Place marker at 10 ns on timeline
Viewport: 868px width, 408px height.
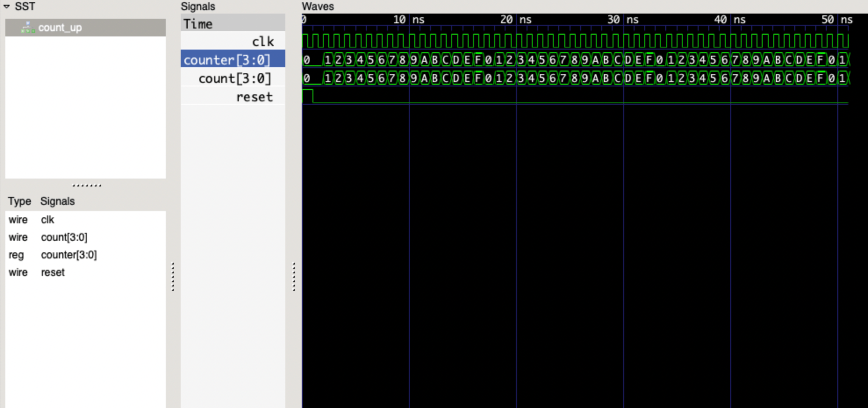(409, 20)
